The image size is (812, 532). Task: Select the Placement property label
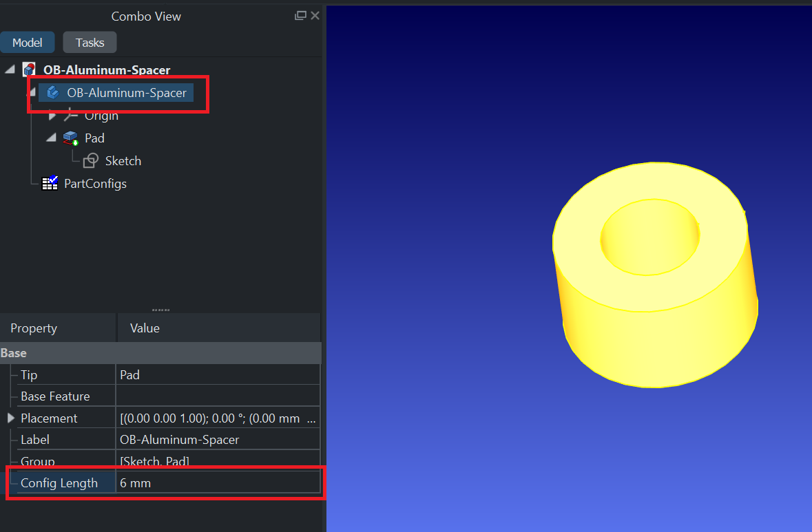click(49, 418)
